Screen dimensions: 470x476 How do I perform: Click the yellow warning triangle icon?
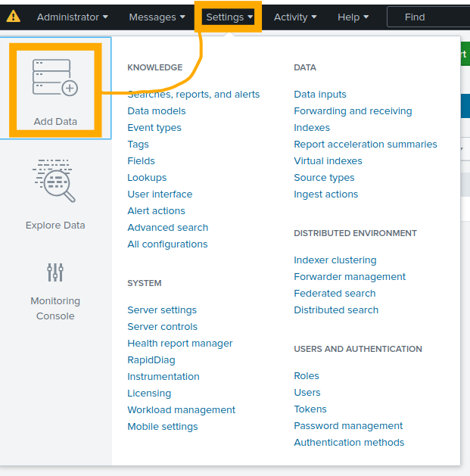(x=14, y=17)
